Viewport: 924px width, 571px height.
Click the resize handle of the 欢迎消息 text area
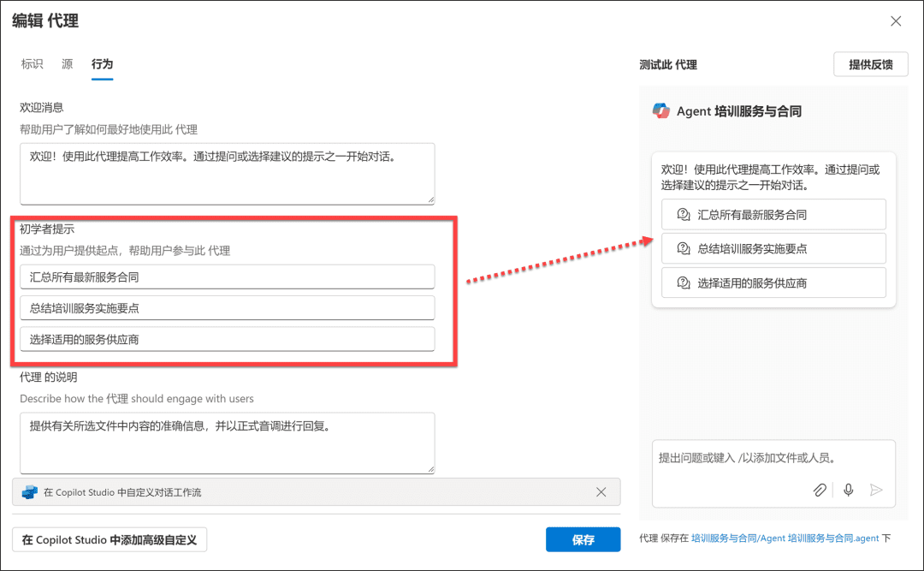point(430,200)
